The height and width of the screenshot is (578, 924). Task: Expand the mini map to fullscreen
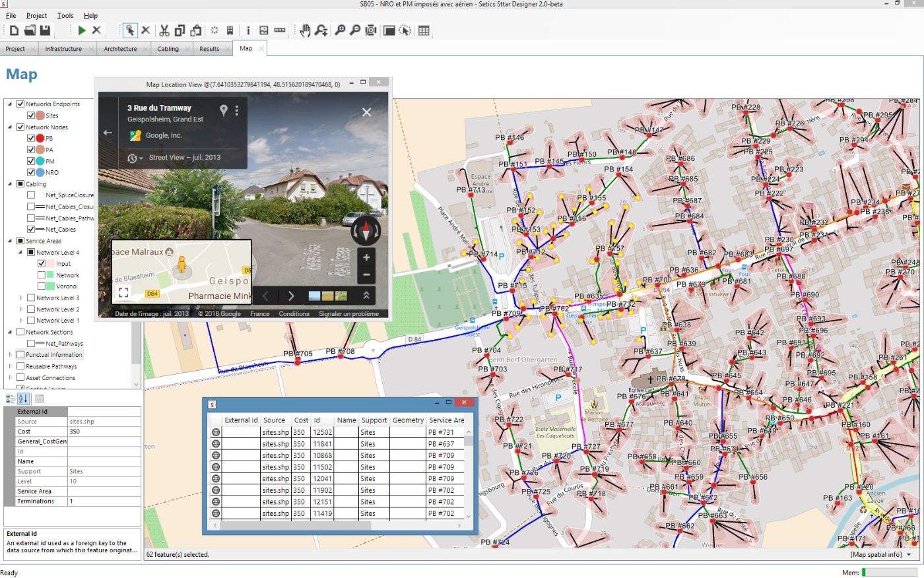[123, 292]
